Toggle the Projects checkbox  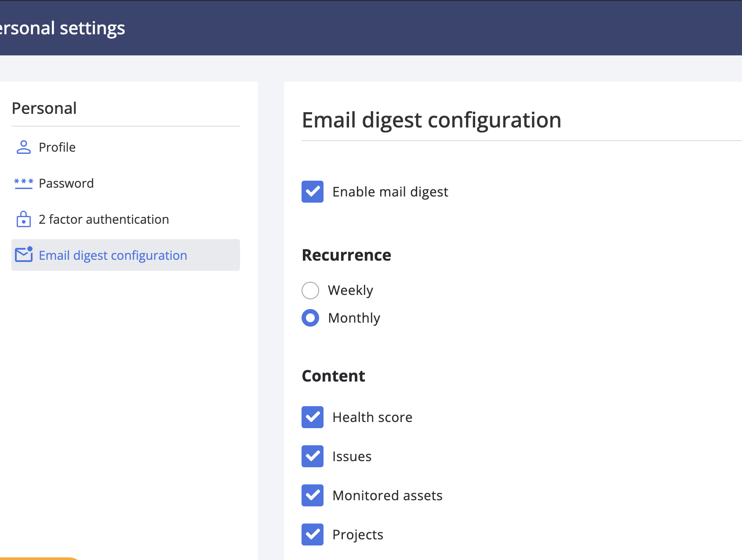(x=313, y=535)
